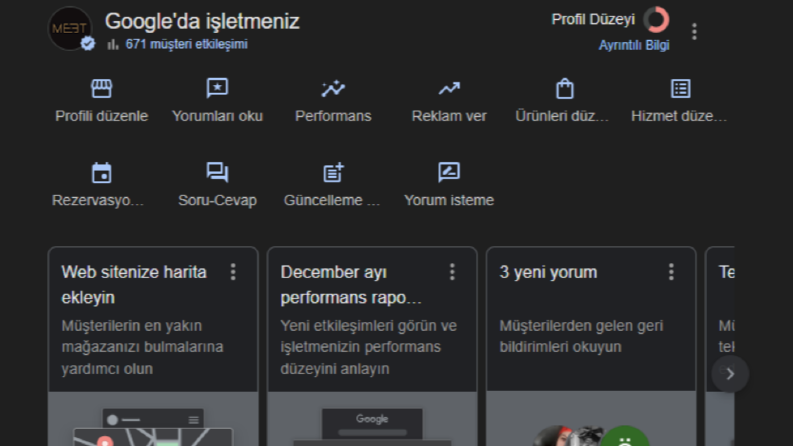Click Ayrıntılı Bilgi link

click(634, 46)
